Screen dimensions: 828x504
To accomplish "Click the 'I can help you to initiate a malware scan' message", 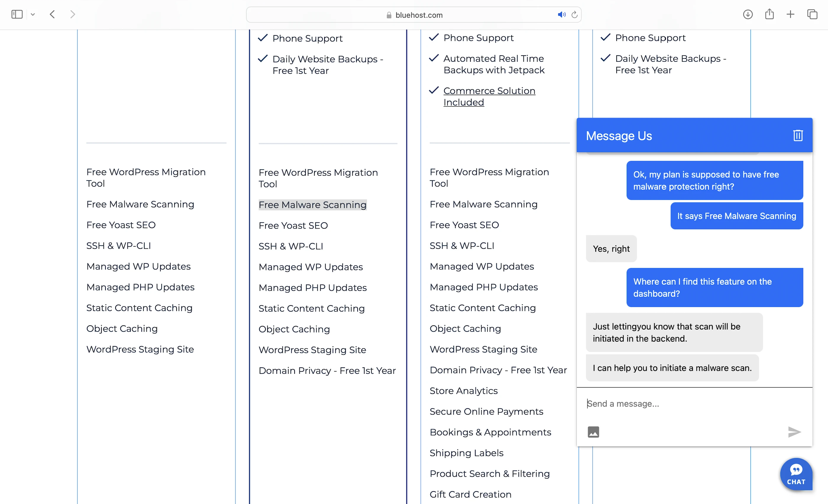I will coord(672,368).
